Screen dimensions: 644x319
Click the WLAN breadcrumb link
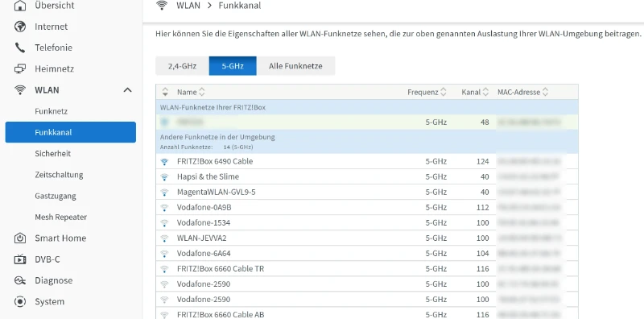coord(188,6)
